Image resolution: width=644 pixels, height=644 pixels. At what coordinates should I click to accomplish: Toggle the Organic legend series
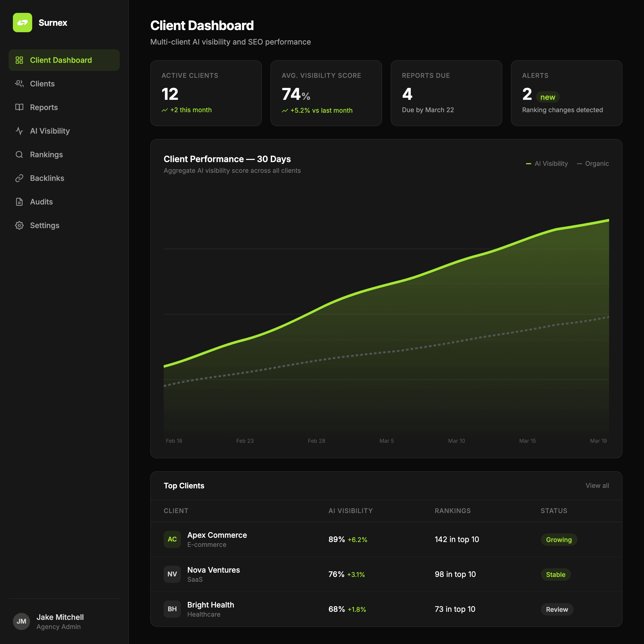(593, 164)
